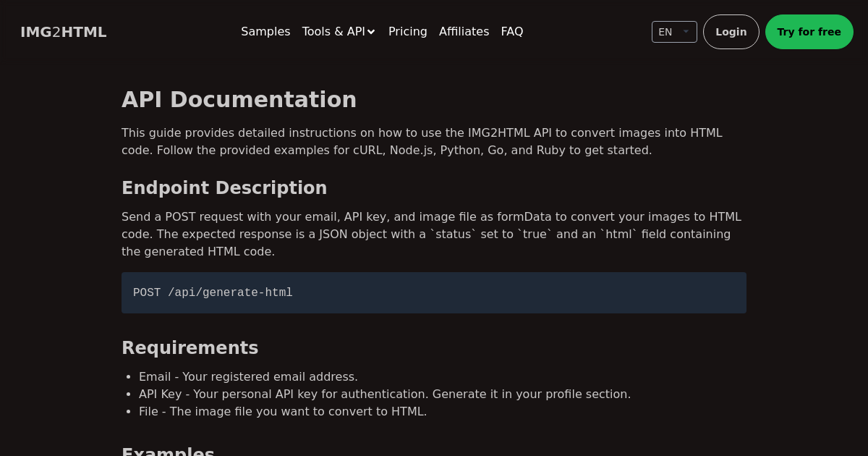Open the Affiliates page
This screenshot has width=868, height=456.
pos(464,32)
